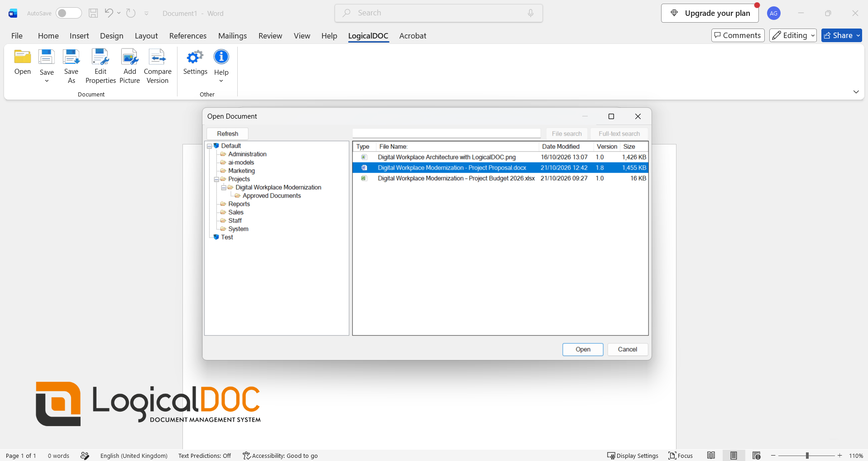Open the Save button dropdown arrow
This screenshot has height=461, width=868.
[x=47, y=82]
